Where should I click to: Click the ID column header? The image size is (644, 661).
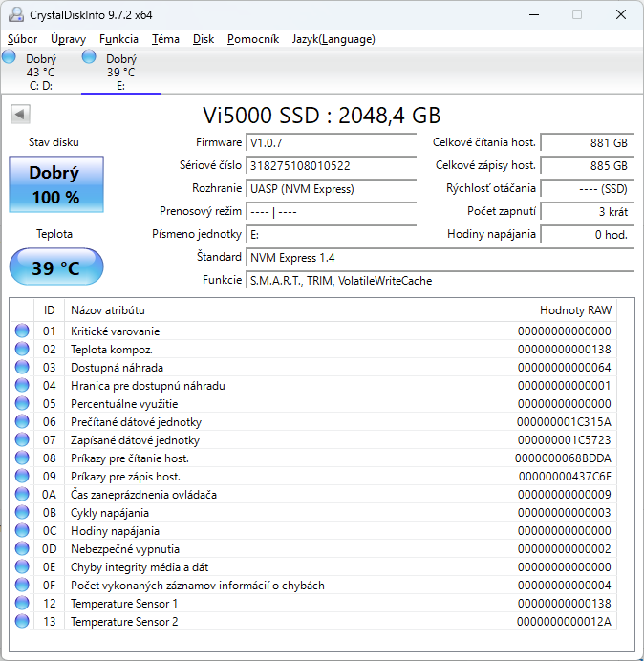pos(50,310)
